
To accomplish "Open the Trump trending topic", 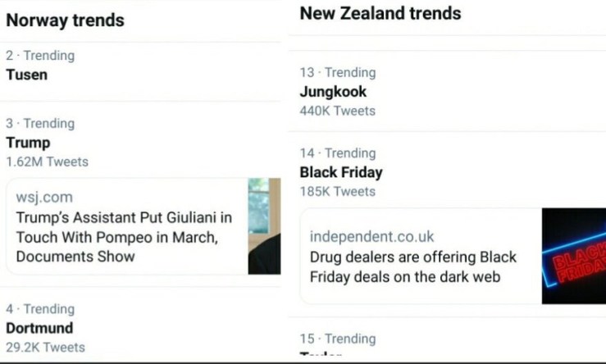I will (28, 143).
